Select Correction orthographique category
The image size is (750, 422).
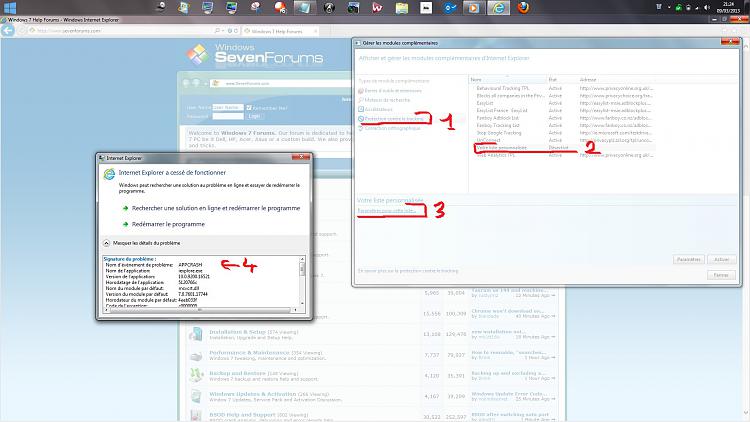point(392,128)
